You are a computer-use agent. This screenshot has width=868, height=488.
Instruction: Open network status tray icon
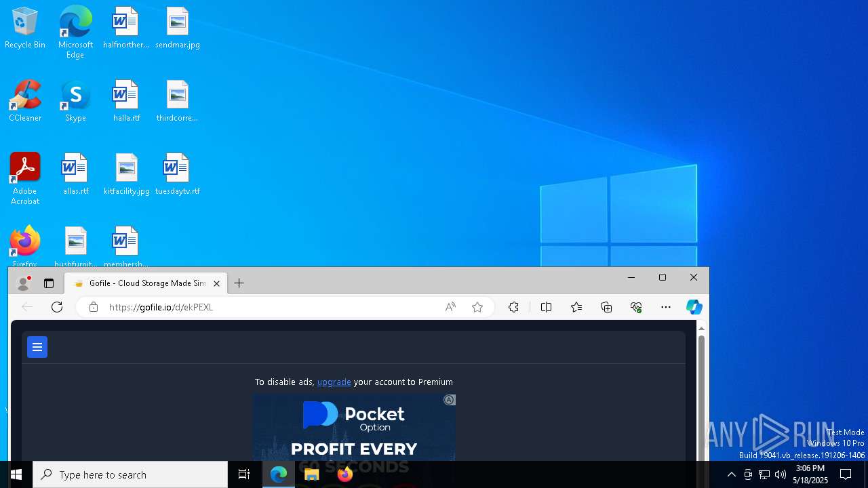click(764, 474)
